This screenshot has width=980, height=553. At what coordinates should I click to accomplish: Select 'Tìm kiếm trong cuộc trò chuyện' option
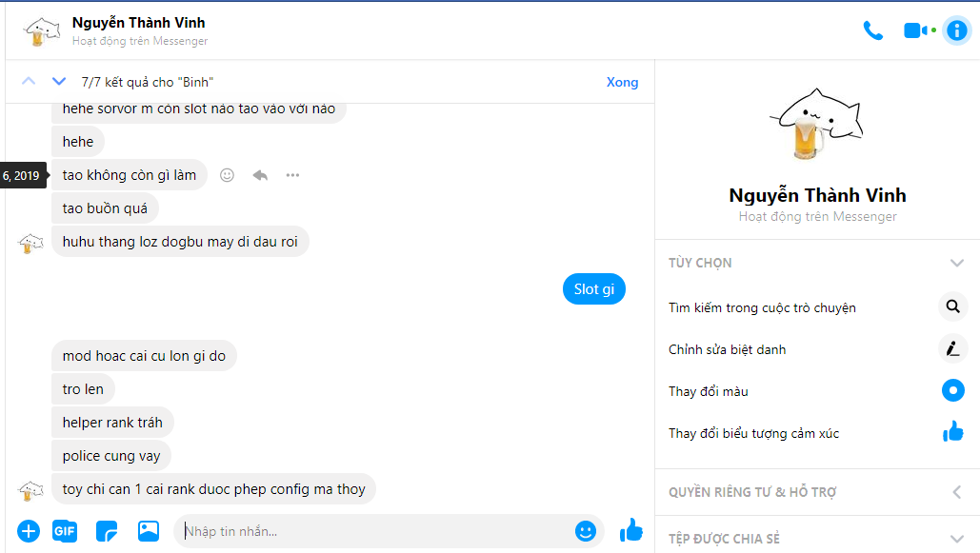click(762, 307)
